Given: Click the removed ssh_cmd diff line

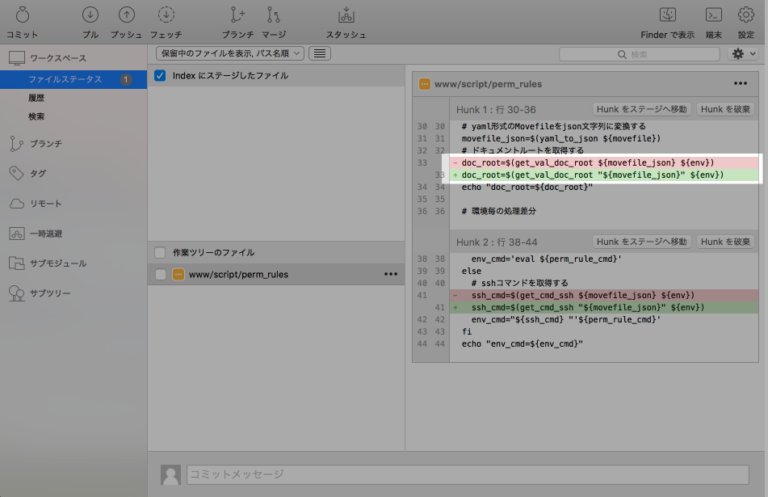Looking at the screenshot, I should pyautogui.click(x=604, y=295).
